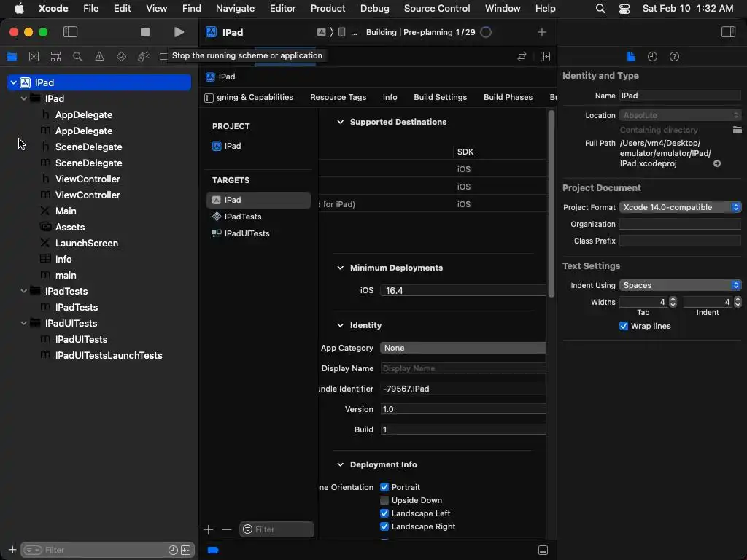Adjust Tab width stepper
The height and width of the screenshot is (560, 747).
coord(673,302)
